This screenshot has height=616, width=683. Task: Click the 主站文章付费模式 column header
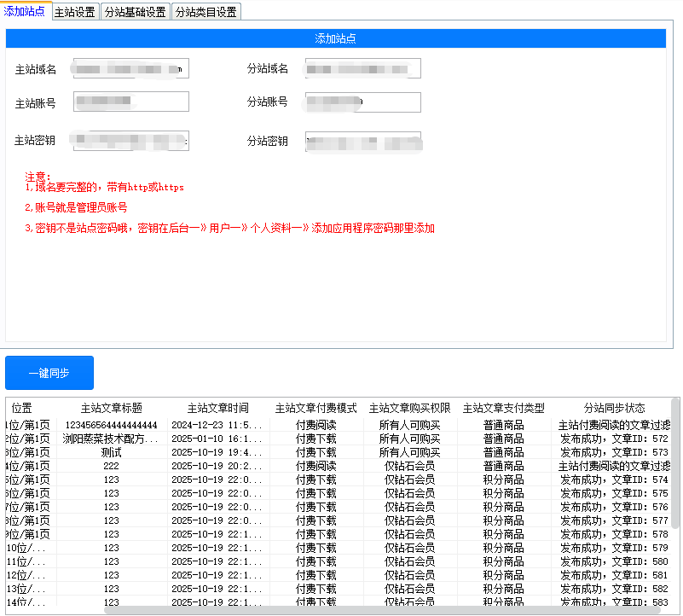(315, 409)
